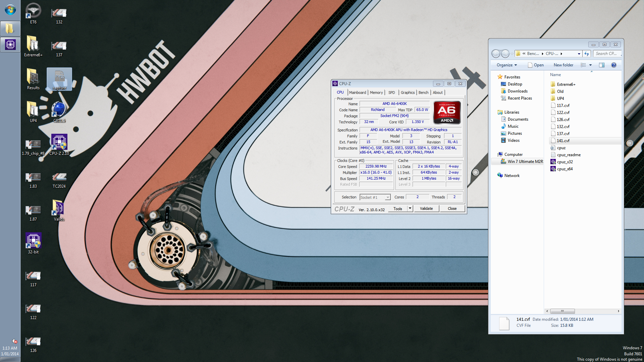Click the muted volume tray icon
The width and height of the screenshot is (644, 362).
click(x=14, y=341)
